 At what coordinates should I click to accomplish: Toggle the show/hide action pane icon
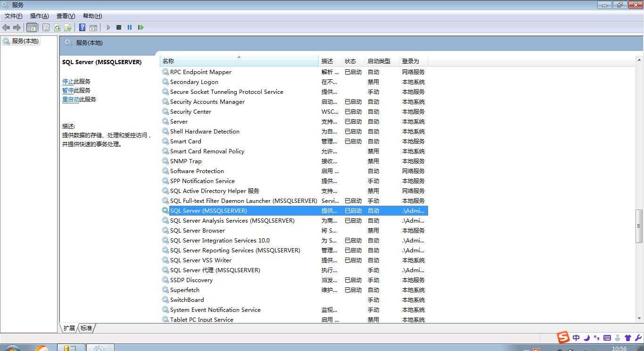(93, 27)
